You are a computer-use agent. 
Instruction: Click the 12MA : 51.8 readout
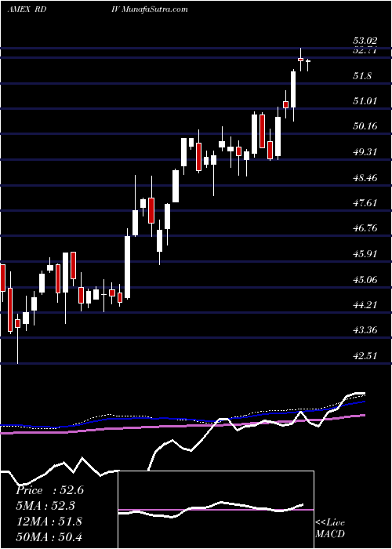coord(49,522)
